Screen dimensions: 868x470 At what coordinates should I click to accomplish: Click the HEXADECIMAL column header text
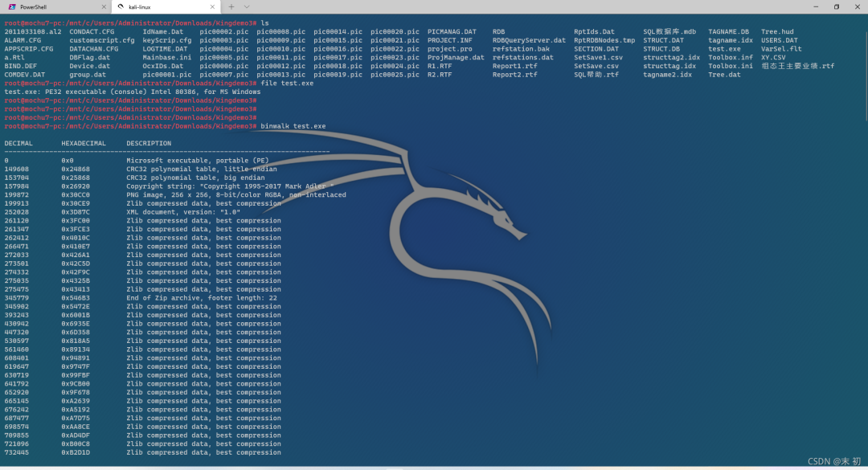(84, 144)
